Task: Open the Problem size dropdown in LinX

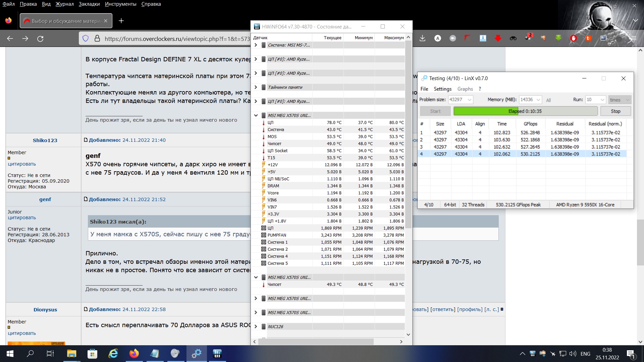Action: coord(470,100)
